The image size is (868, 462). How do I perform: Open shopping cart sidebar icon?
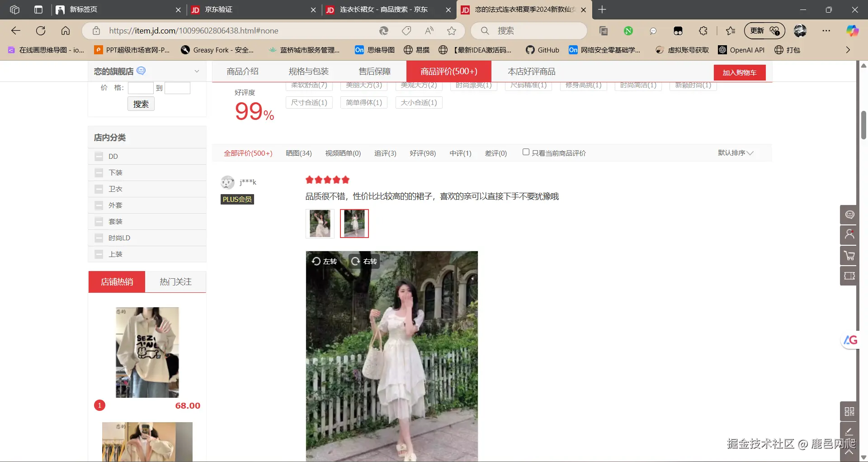849,255
